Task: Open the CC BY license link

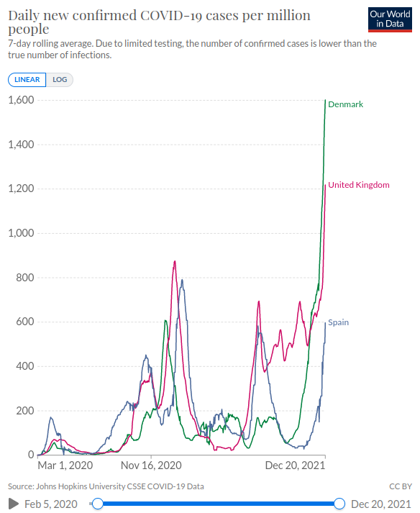Action: click(401, 486)
